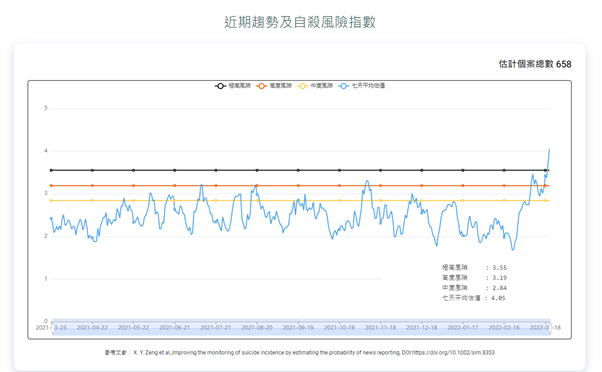Select the yellow line data point at 2022-01-17
This screenshot has width=602, height=372.
tap(463, 200)
